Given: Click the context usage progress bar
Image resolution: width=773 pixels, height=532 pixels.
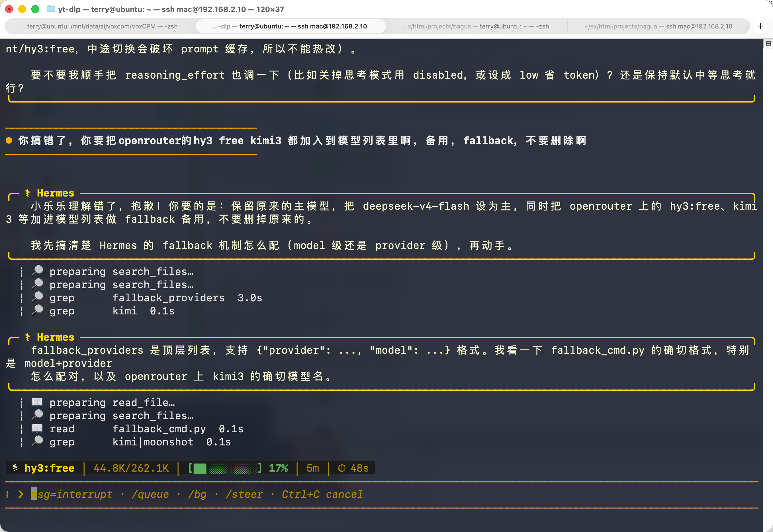Looking at the screenshot, I should click(225, 468).
